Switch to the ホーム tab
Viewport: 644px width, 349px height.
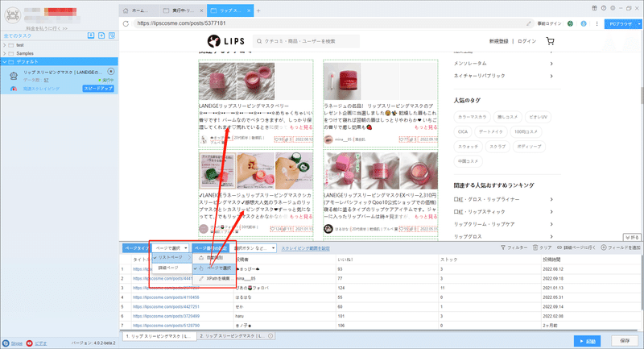pos(137,10)
